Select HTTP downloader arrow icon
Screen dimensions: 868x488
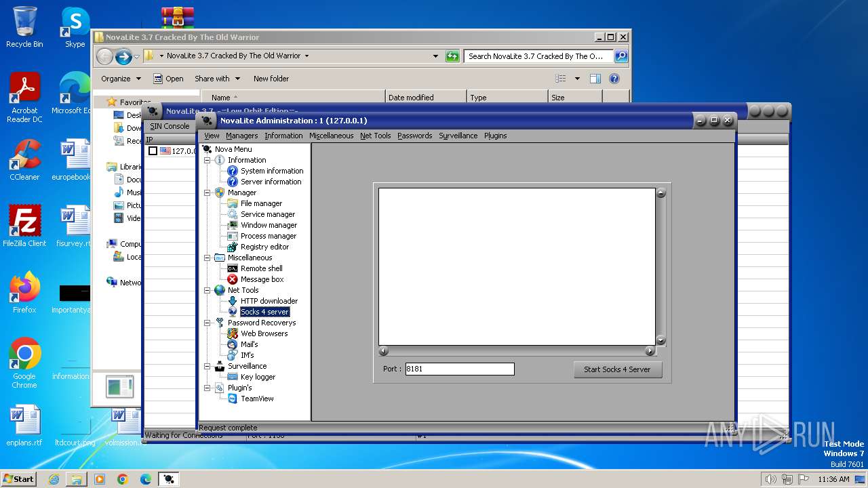pyautogui.click(x=233, y=301)
